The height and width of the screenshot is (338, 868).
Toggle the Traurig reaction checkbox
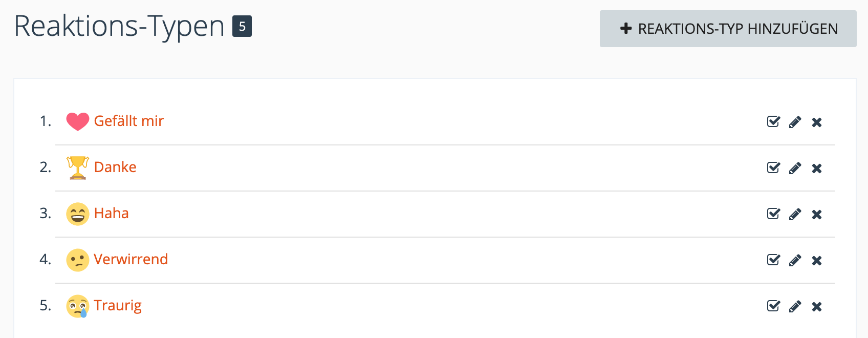pyautogui.click(x=773, y=306)
